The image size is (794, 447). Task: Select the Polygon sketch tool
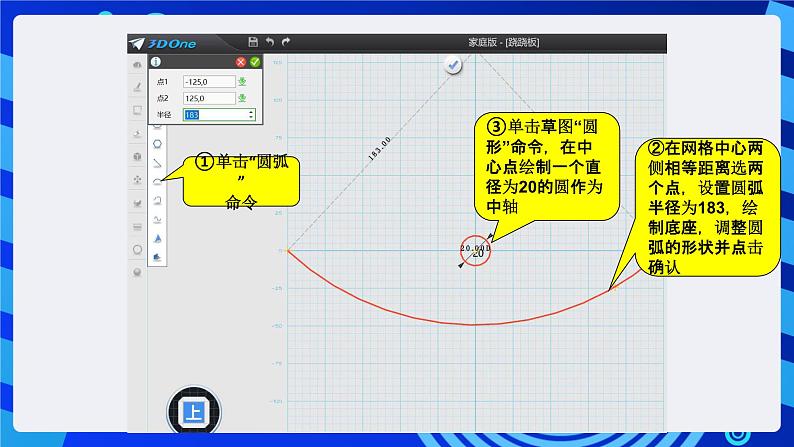point(158,143)
